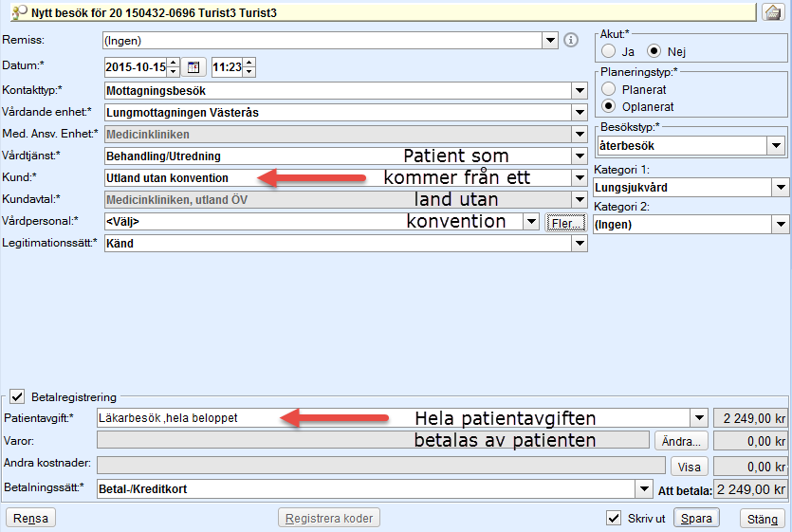
Task: Toggle the Skriv ut checkbox
Action: click(x=614, y=518)
